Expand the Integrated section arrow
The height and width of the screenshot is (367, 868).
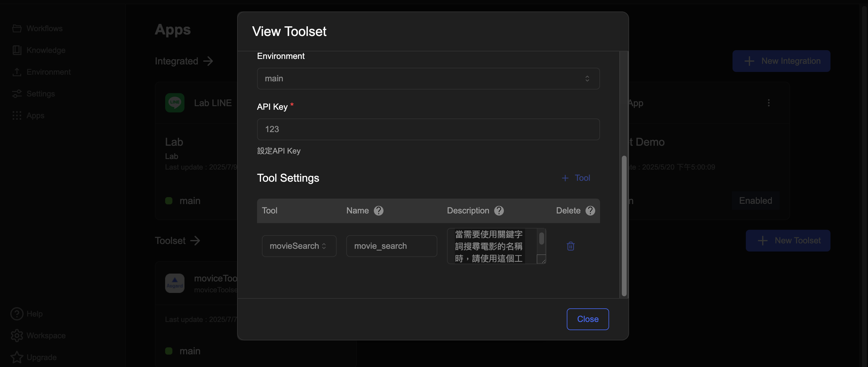pyautogui.click(x=208, y=61)
